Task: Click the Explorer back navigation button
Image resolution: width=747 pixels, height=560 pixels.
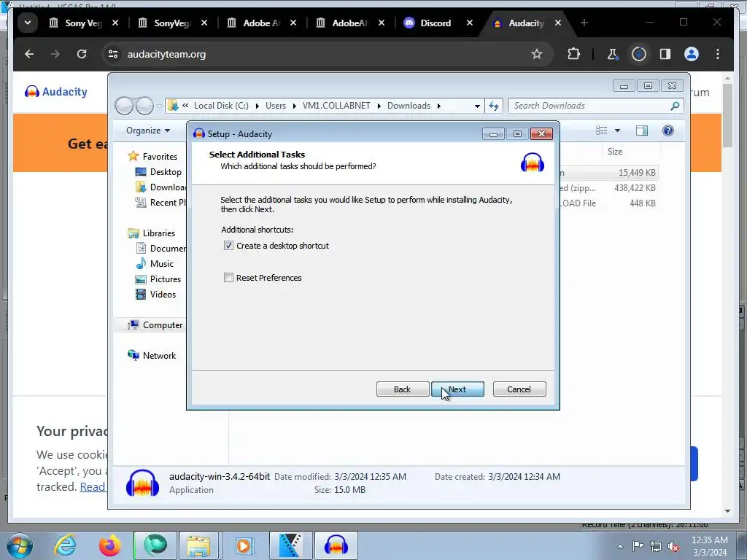Action: click(x=124, y=106)
